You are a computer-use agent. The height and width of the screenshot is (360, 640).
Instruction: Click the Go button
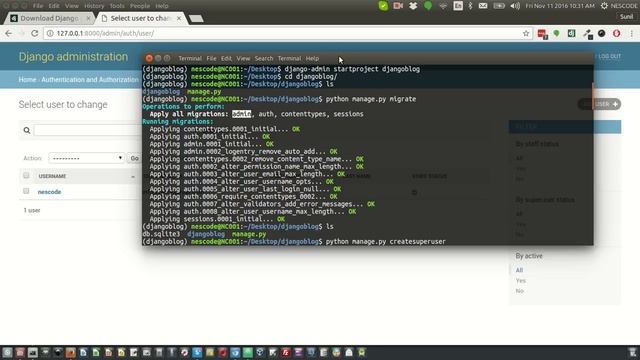click(x=134, y=158)
